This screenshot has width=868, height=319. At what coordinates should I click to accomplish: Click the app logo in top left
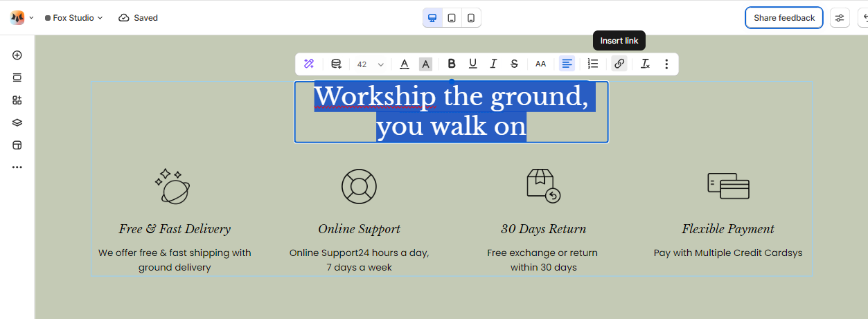coord(17,18)
